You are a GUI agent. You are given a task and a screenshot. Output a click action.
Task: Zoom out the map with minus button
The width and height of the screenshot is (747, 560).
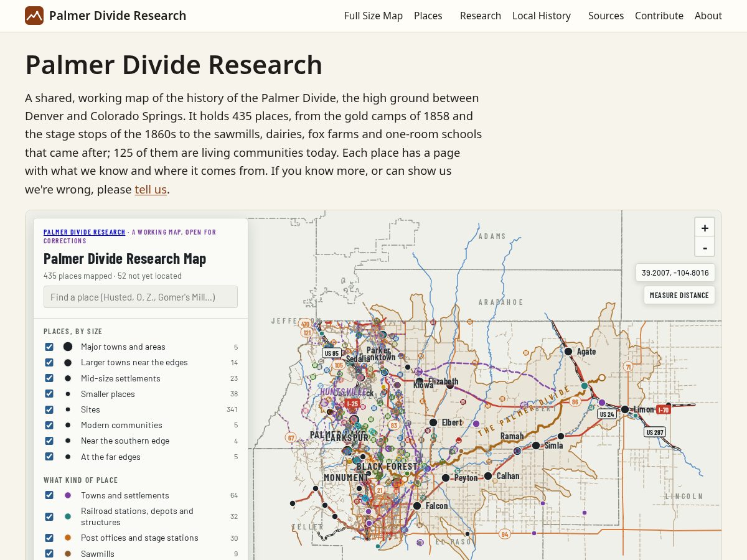tap(705, 247)
